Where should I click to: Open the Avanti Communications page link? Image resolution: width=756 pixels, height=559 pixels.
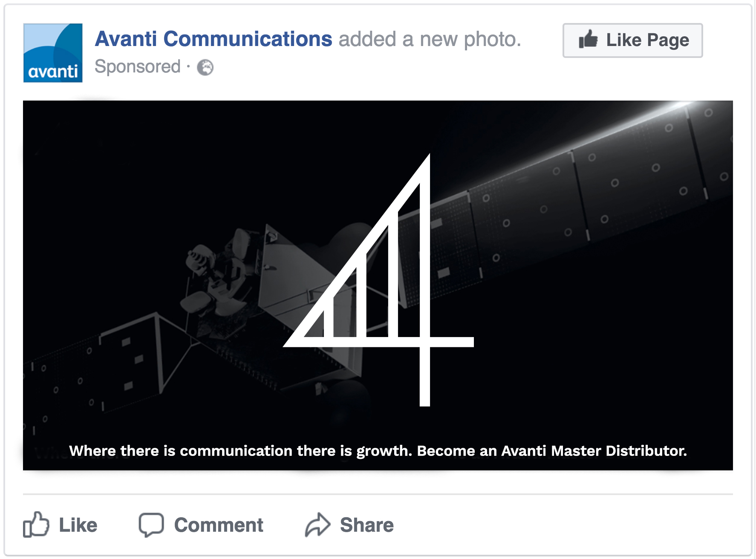(x=213, y=39)
